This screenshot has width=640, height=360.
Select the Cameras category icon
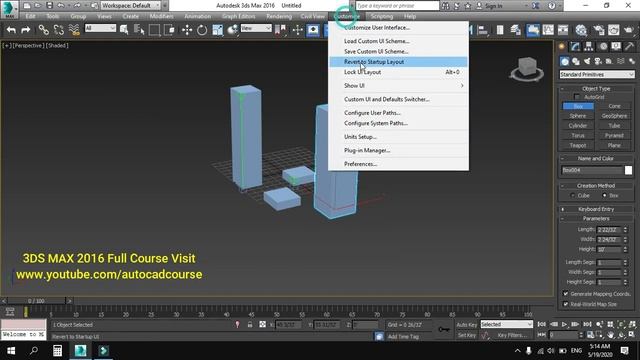pyautogui.click(x=598, y=61)
